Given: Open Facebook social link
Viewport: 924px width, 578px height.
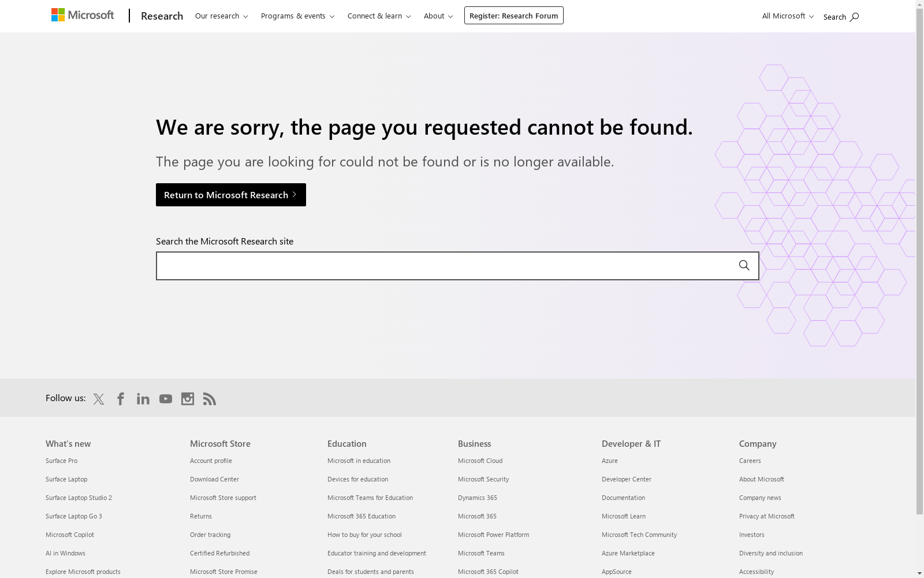Looking at the screenshot, I should pyautogui.click(x=121, y=399).
